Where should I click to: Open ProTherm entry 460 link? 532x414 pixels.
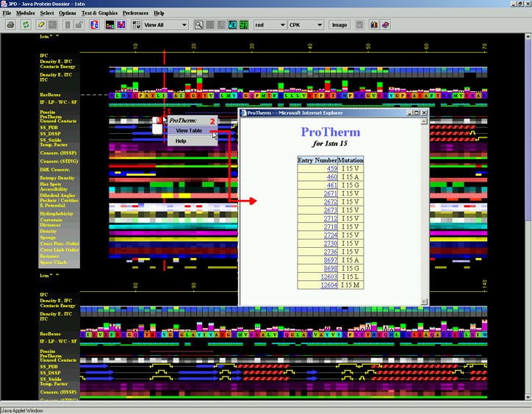point(332,176)
